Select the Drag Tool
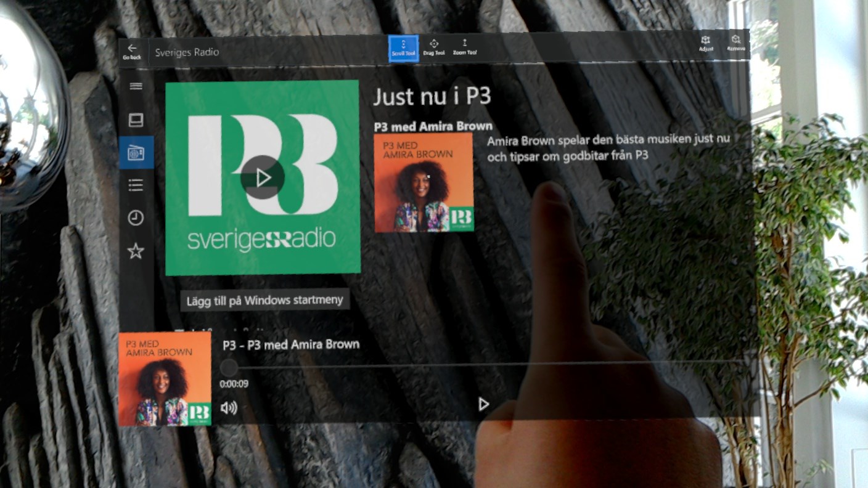Viewport: 868px width, 488px height. pyautogui.click(x=433, y=48)
